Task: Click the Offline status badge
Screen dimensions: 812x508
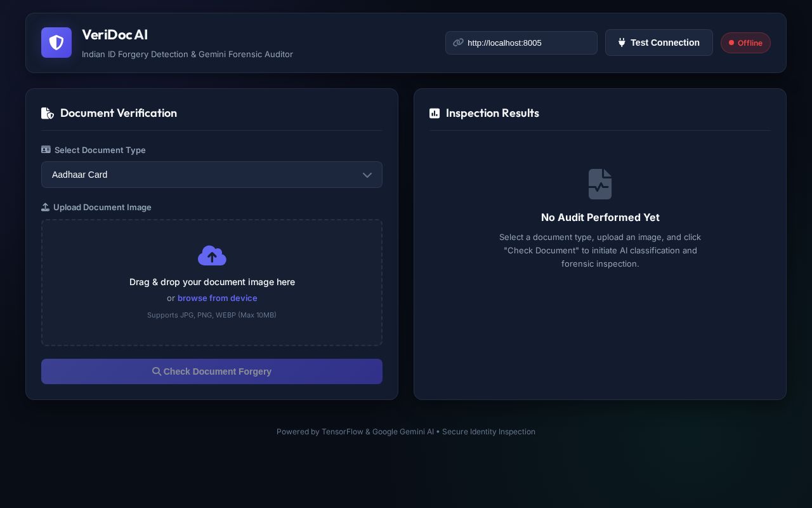Action: [x=745, y=43]
